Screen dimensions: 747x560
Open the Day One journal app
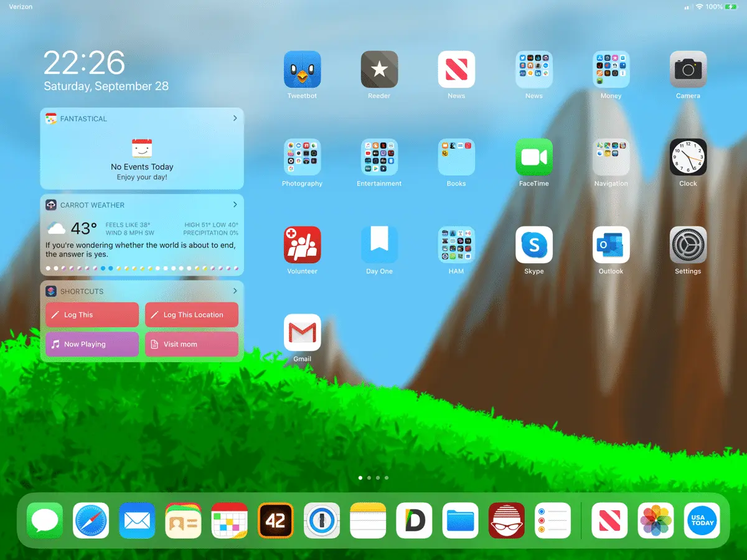379,245
